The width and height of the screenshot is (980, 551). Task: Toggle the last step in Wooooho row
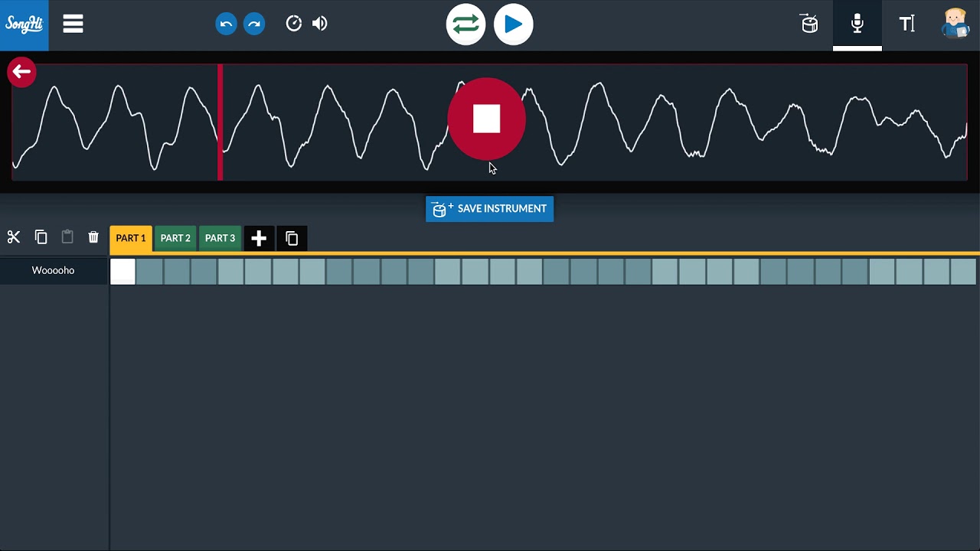(963, 272)
